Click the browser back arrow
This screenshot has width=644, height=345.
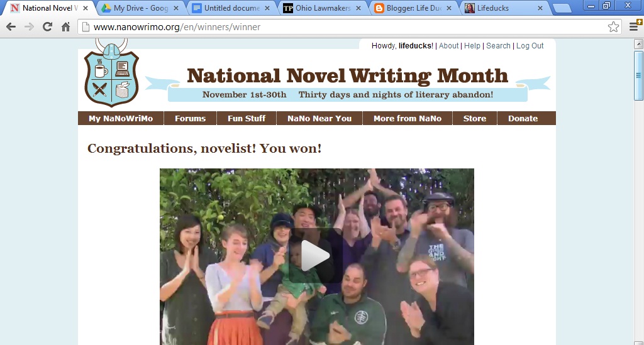(11, 27)
